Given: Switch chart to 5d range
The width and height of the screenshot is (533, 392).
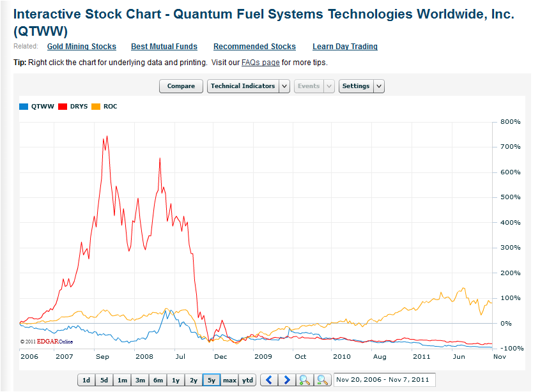Looking at the screenshot, I should (104, 380).
